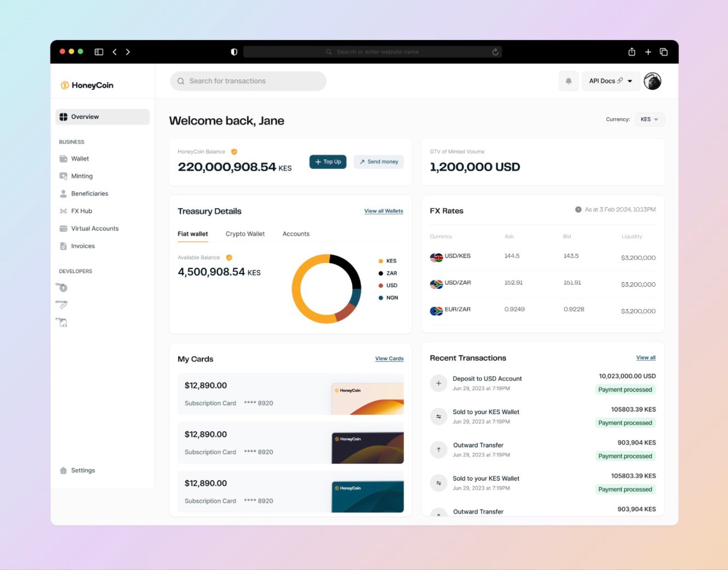Click the orange KES legend dot

(380, 261)
